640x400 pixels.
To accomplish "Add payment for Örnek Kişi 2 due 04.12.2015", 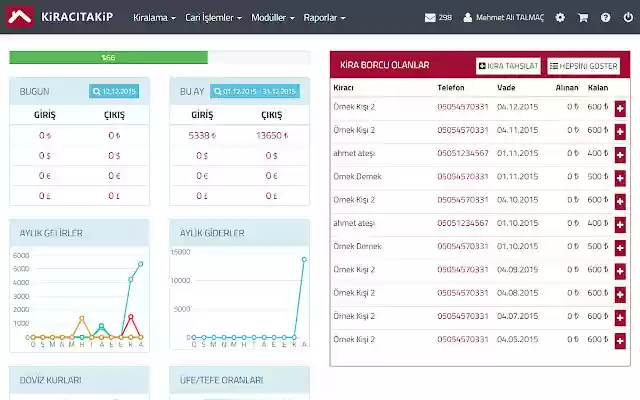I will point(620,109).
